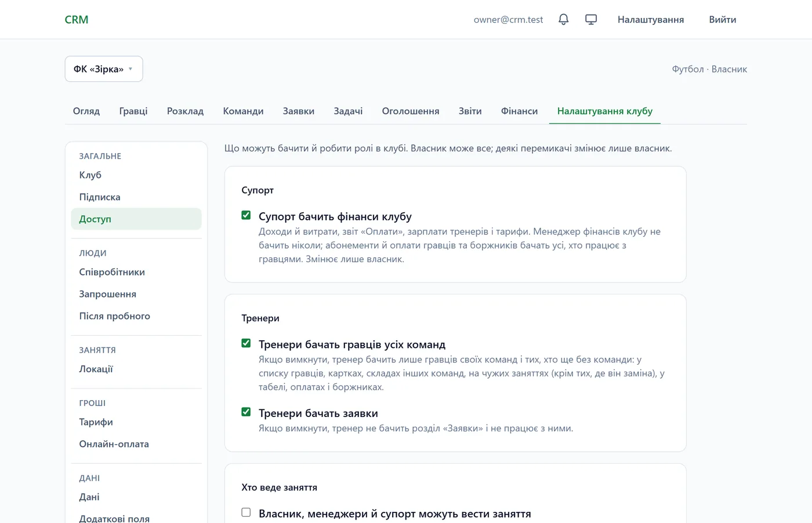This screenshot has width=812, height=523.
Task: Click the Тренери section heading
Action: click(x=260, y=318)
